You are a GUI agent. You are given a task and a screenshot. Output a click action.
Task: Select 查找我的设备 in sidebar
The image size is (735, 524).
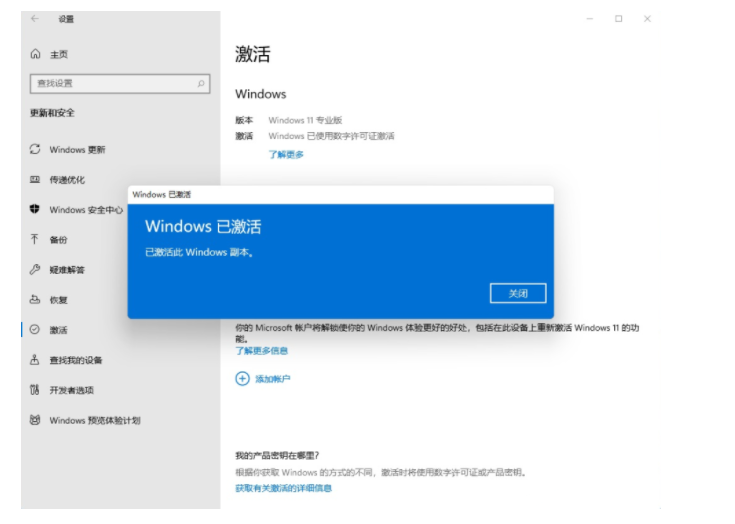click(76, 360)
